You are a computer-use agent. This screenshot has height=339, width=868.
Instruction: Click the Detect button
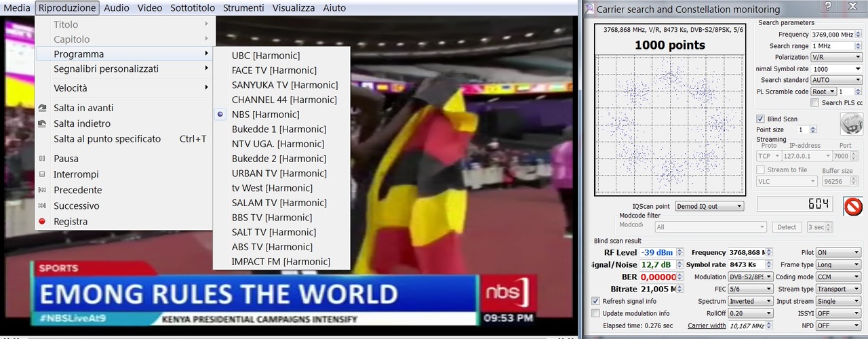click(x=787, y=227)
